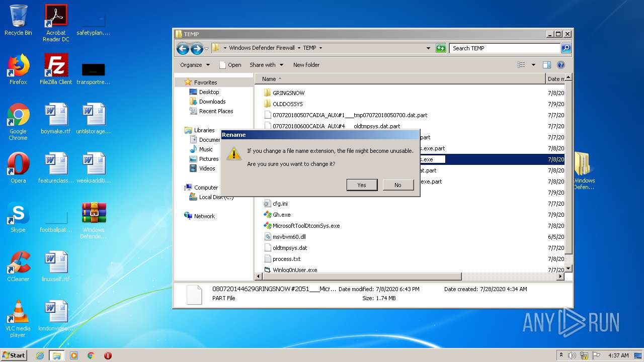Expand the view options dropdown arrow

click(533, 65)
